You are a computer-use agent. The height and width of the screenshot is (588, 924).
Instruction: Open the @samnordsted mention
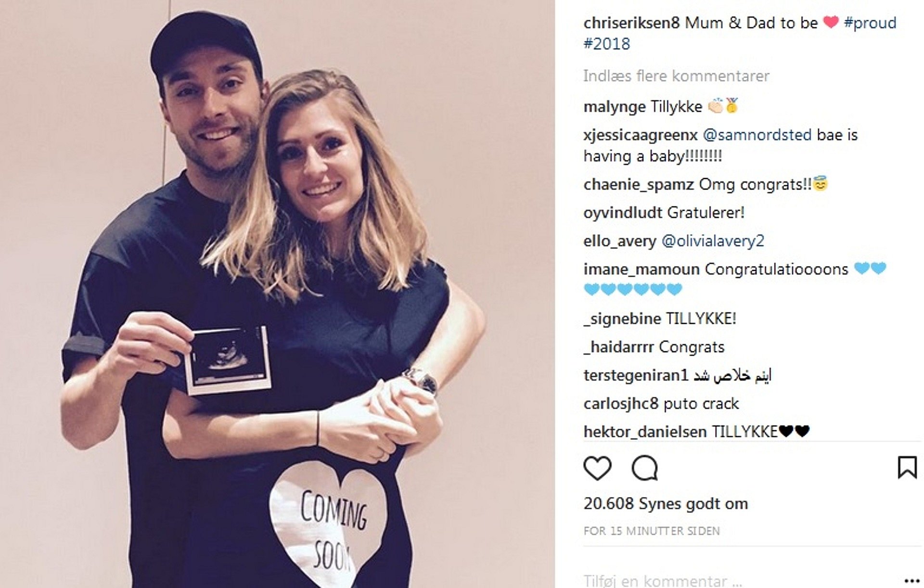point(757,135)
